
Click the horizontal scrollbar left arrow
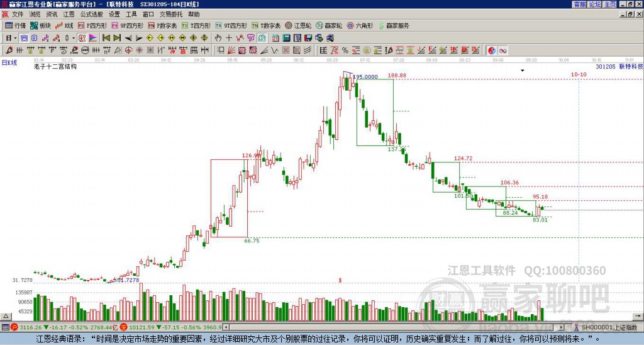coord(226,327)
